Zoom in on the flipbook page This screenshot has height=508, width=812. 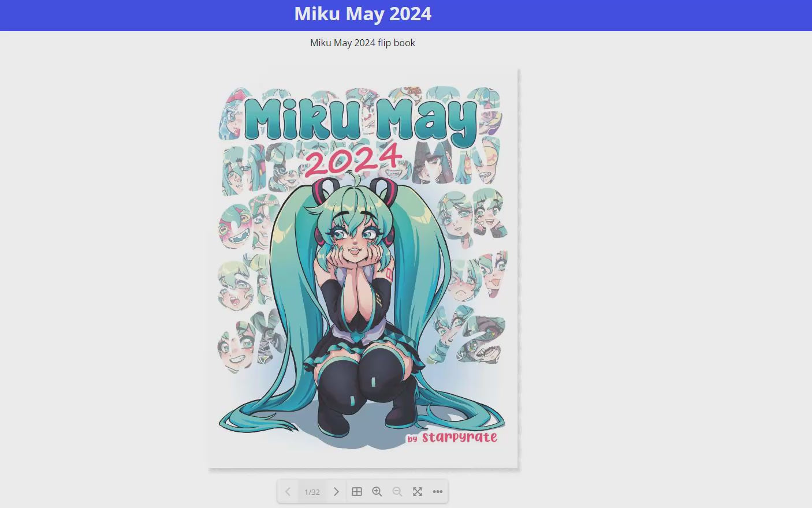[x=377, y=492]
